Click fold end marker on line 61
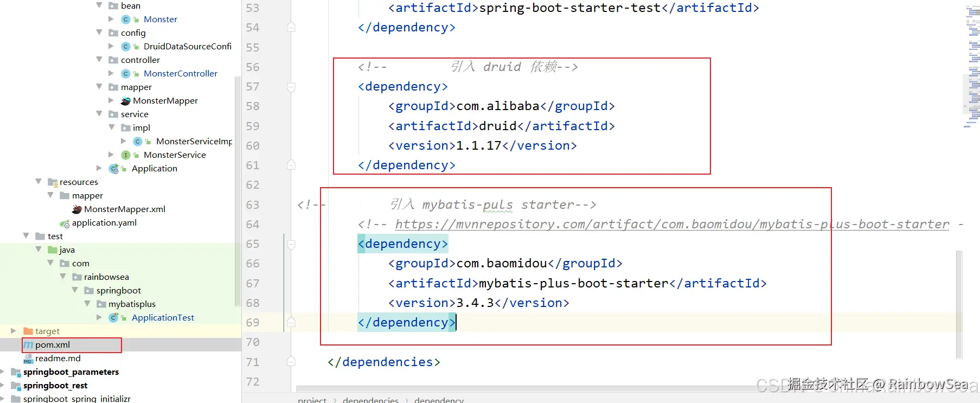 [x=291, y=165]
